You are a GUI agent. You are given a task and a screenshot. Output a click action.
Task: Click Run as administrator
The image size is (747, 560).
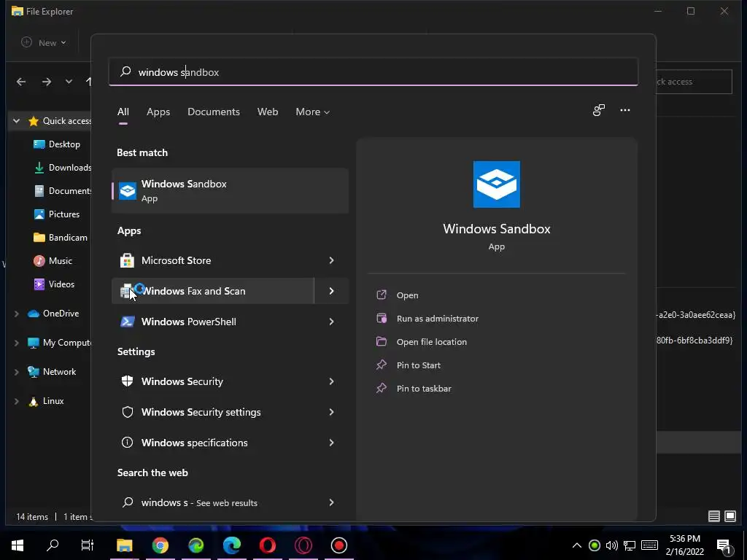coord(438,319)
